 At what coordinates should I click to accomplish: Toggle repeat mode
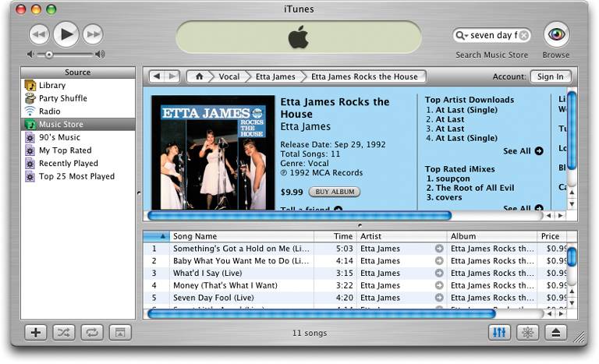(x=91, y=332)
